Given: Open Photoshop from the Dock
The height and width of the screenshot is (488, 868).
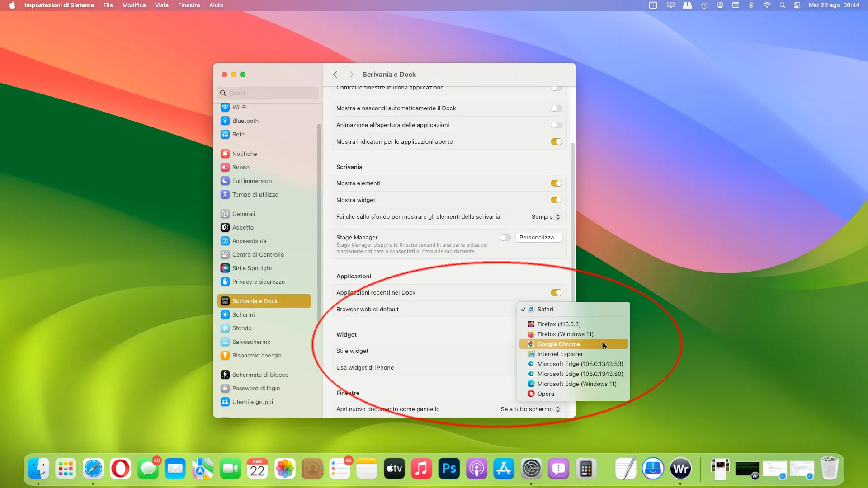Looking at the screenshot, I should [448, 469].
